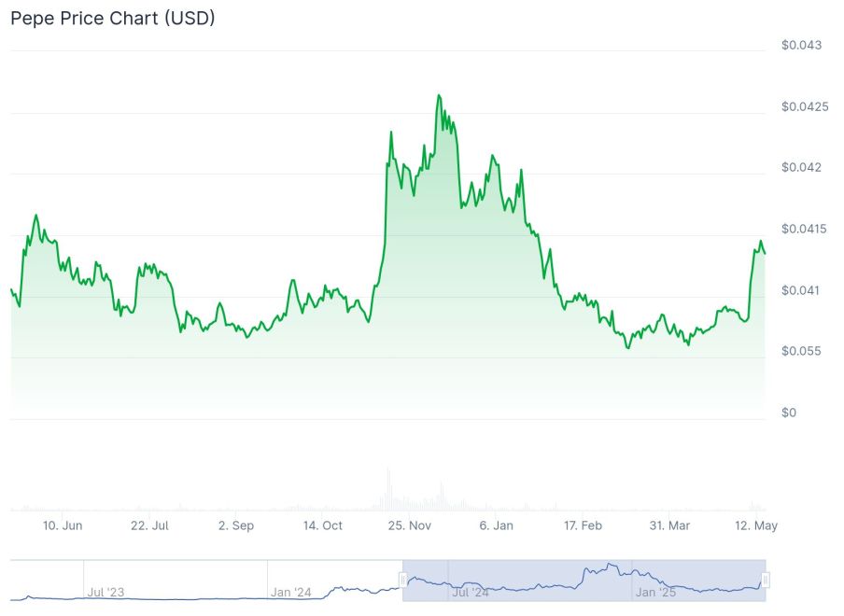The width and height of the screenshot is (844, 616).
Task: Click the Jan '25 label in the navigator
Action: pyautogui.click(x=654, y=592)
